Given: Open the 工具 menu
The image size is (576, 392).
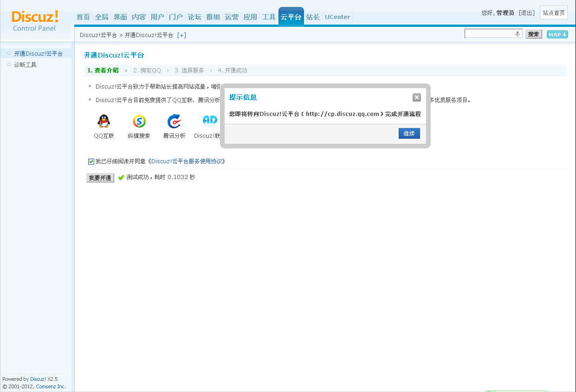Looking at the screenshot, I should [269, 17].
